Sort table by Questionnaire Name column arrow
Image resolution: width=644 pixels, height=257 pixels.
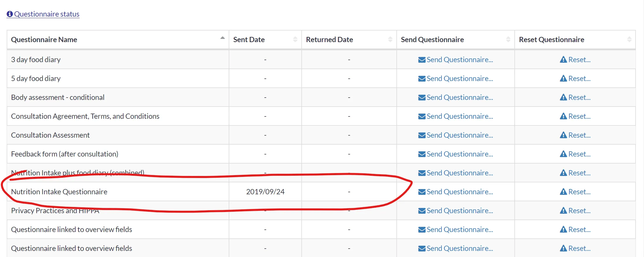(222, 38)
